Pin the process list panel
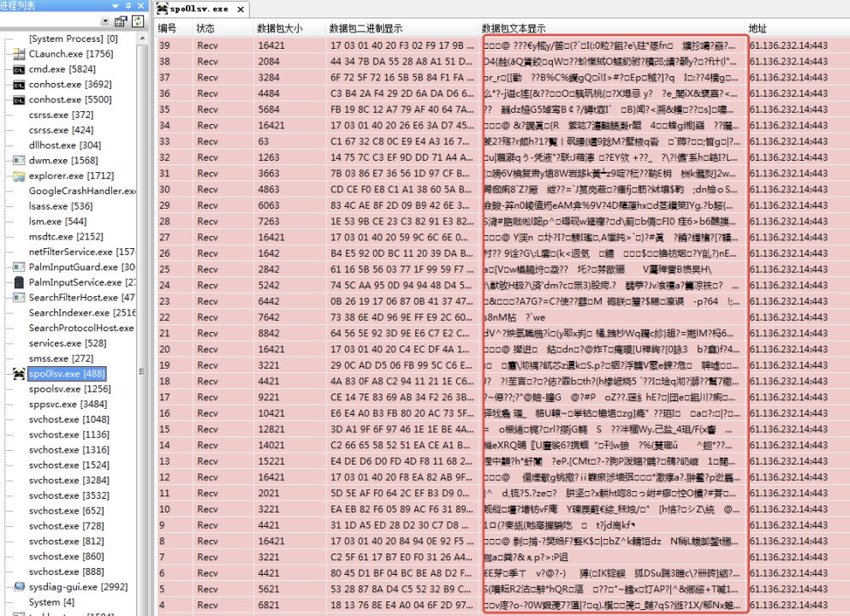 (x=128, y=5)
